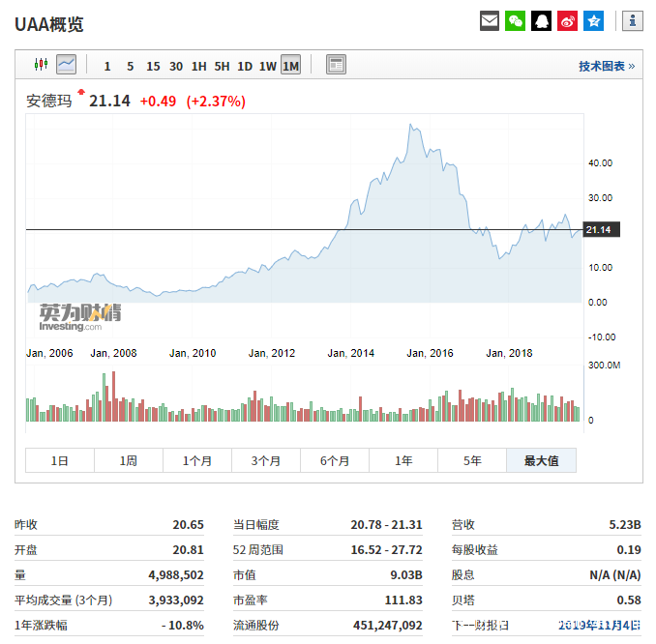Choose the 1周 time range tab
The width and height of the screenshot is (656, 644).
pyautogui.click(x=129, y=460)
